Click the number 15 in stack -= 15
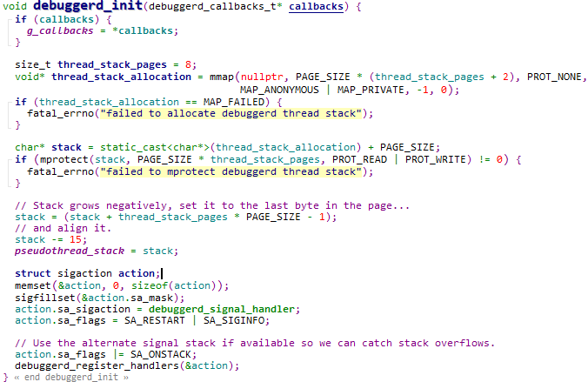This screenshot has width=588, height=382. point(76,239)
